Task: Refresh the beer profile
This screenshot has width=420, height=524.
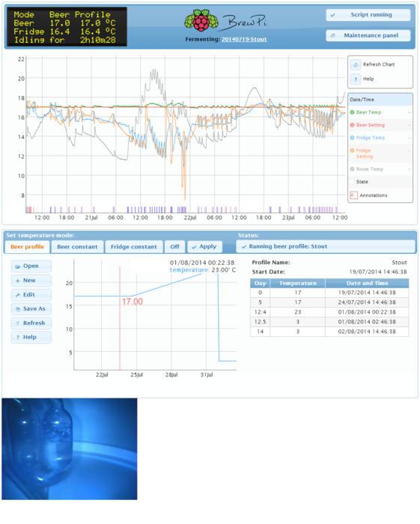Action: point(31,323)
